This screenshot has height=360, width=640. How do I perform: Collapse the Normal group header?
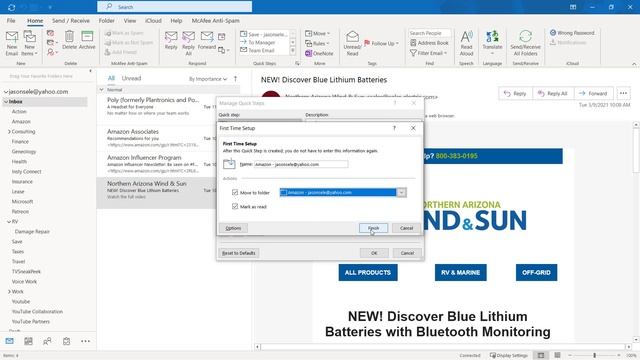click(x=101, y=89)
